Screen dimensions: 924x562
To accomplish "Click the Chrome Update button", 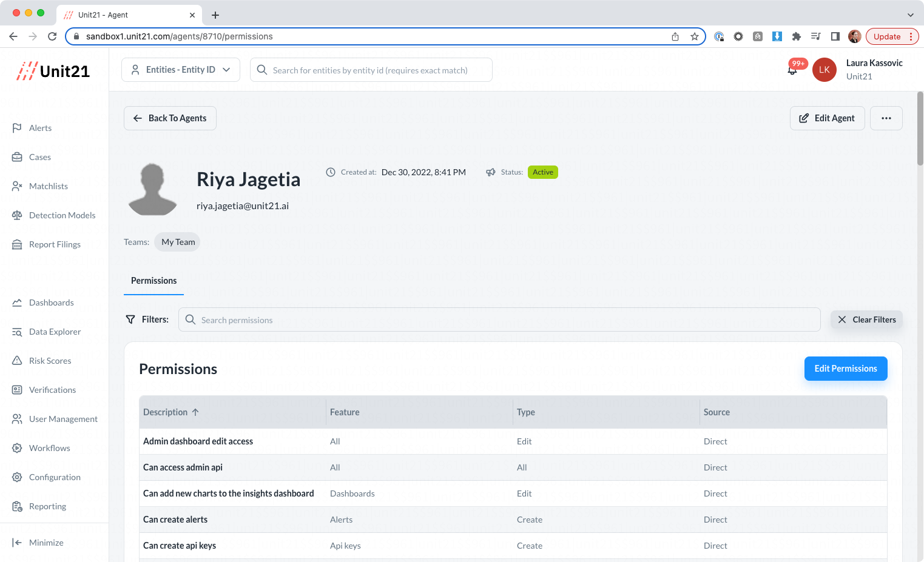I will [x=892, y=36].
